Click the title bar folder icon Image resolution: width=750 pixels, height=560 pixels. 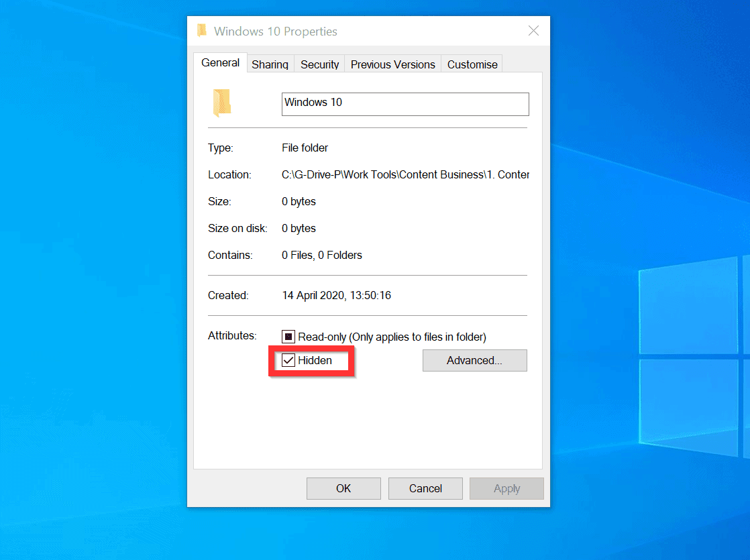pos(202,31)
